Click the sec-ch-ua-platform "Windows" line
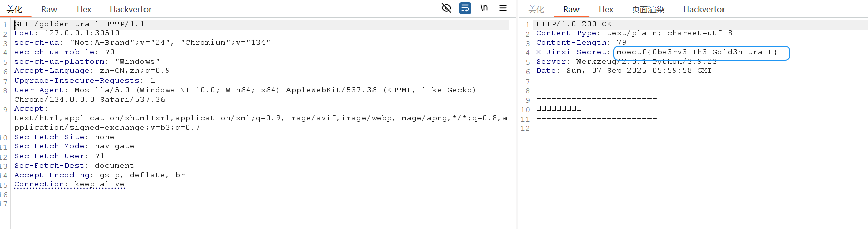The image size is (868, 229). pyautogui.click(x=87, y=62)
